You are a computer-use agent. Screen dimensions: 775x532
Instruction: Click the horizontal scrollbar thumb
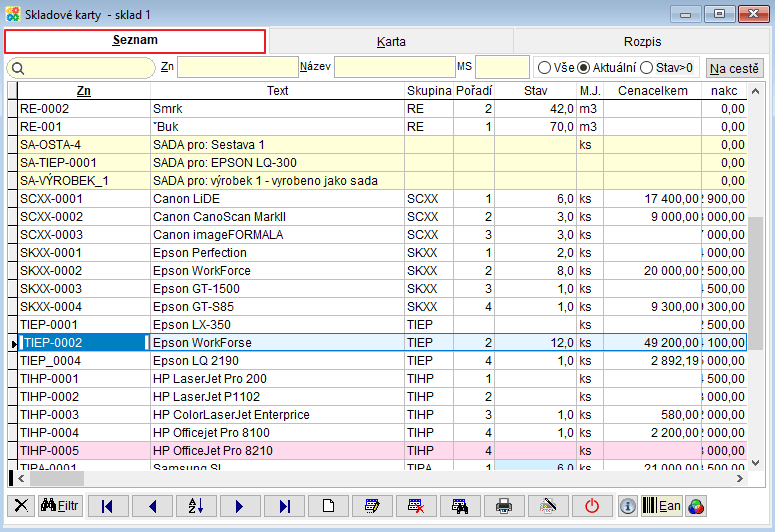tap(57, 478)
